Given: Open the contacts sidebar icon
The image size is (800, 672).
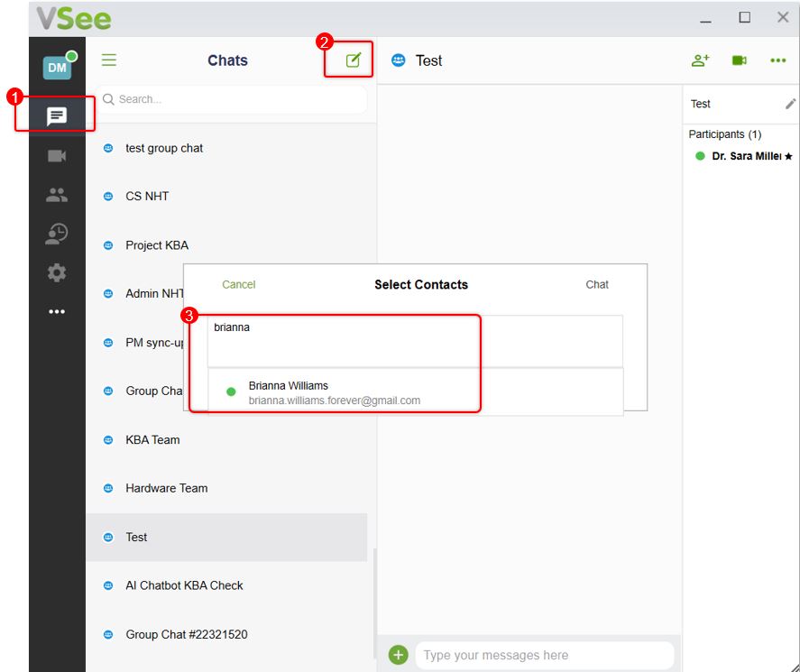Looking at the screenshot, I should pos(57,195).
